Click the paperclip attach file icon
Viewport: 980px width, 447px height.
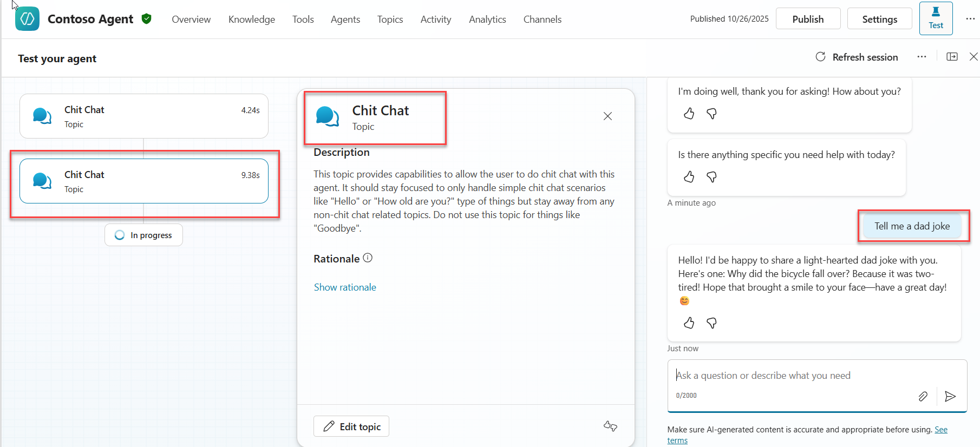click(923, 396)
